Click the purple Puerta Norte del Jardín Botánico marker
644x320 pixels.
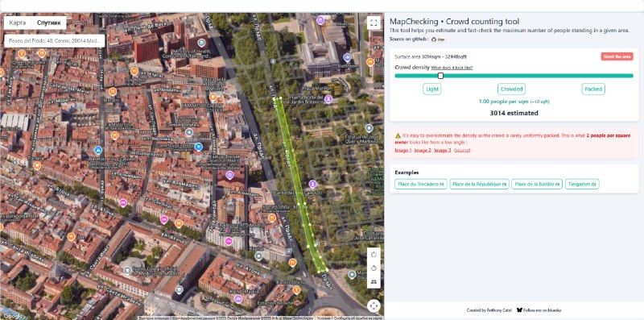coord(328,99)
